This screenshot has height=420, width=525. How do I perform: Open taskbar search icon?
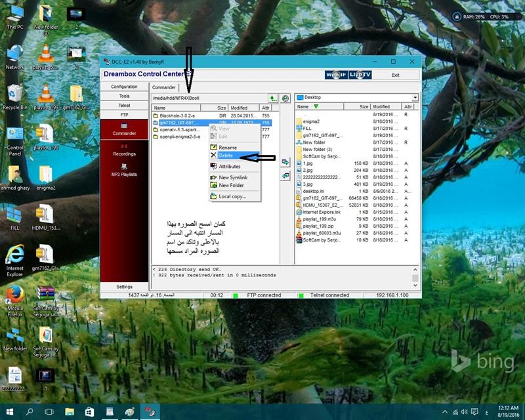30,412
